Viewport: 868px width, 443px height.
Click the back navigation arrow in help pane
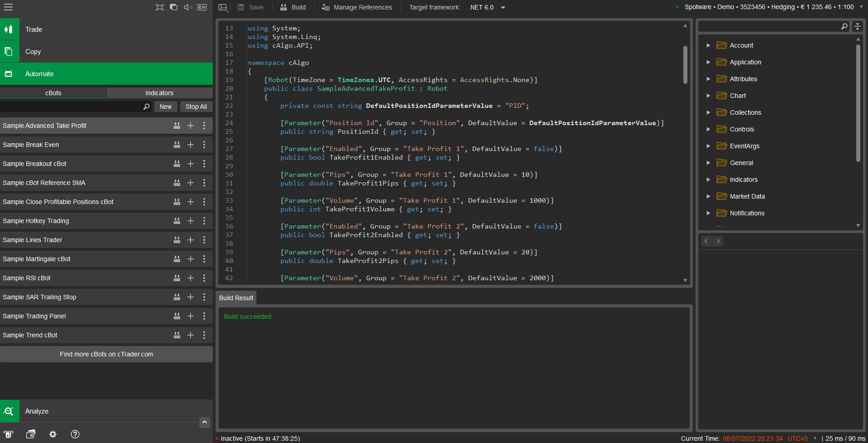click(706, 241)
